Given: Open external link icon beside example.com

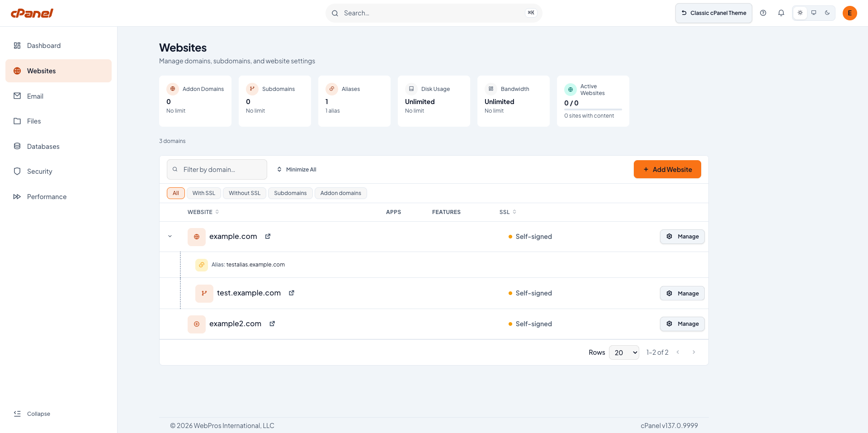Looking at the screenshot, I should pyautogui.click(x=268, y=236).
